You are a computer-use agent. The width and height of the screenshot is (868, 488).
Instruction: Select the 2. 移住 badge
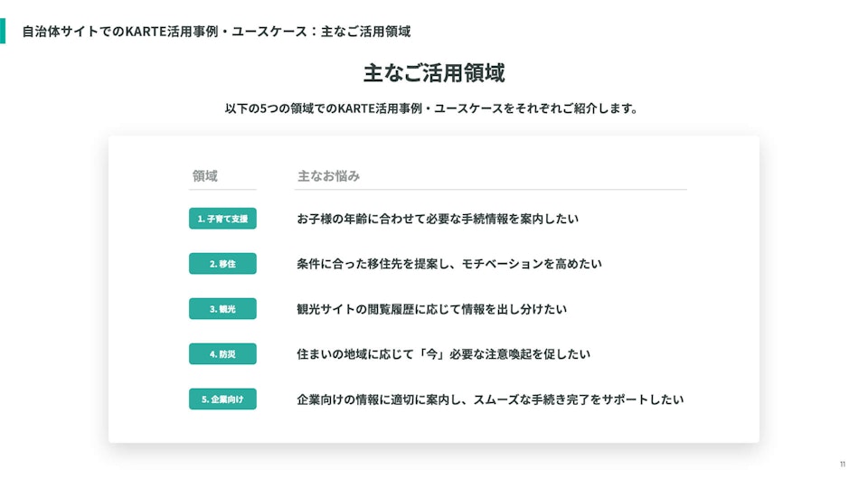pos(222,264)
